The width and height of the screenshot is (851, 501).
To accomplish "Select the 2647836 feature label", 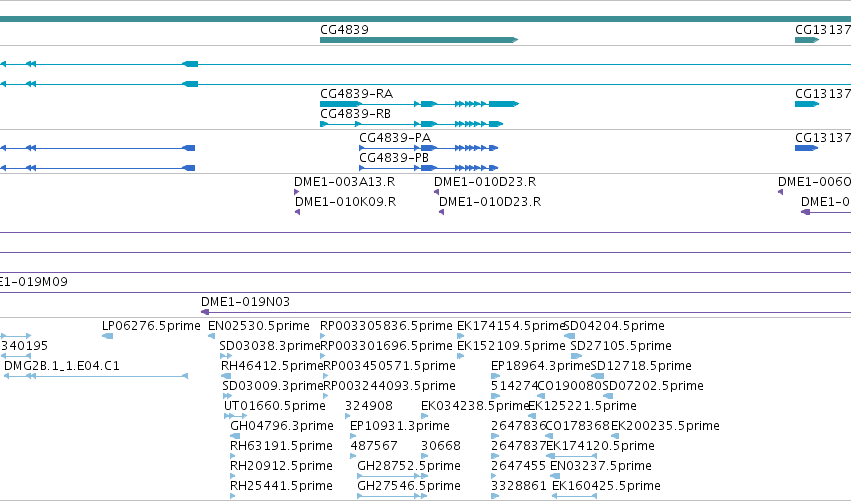I will 518,427.
